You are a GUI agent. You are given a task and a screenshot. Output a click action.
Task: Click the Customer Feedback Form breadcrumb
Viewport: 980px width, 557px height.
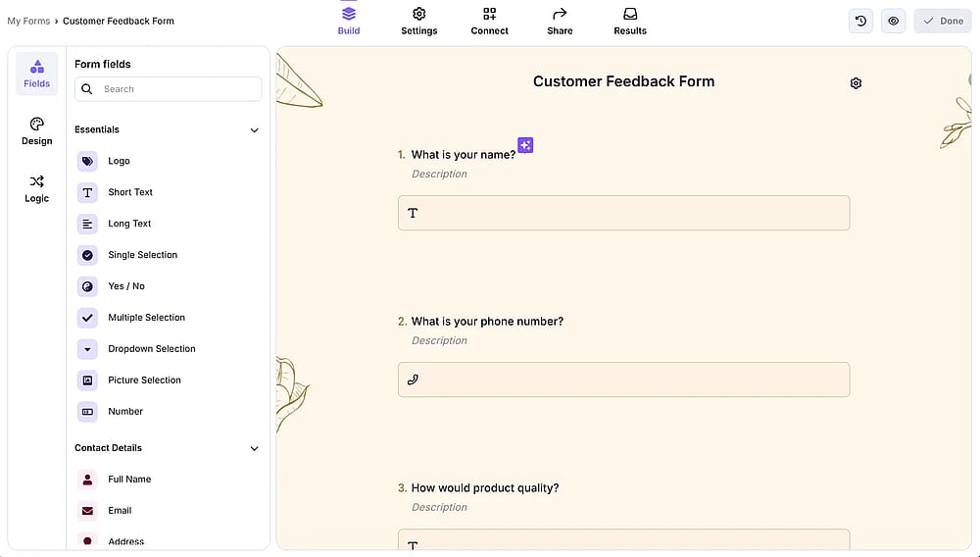(119, 21)
